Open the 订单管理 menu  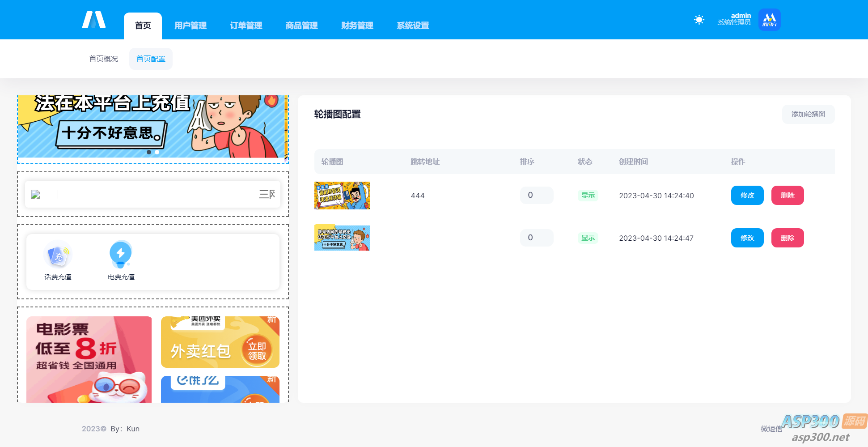point(246,26)
